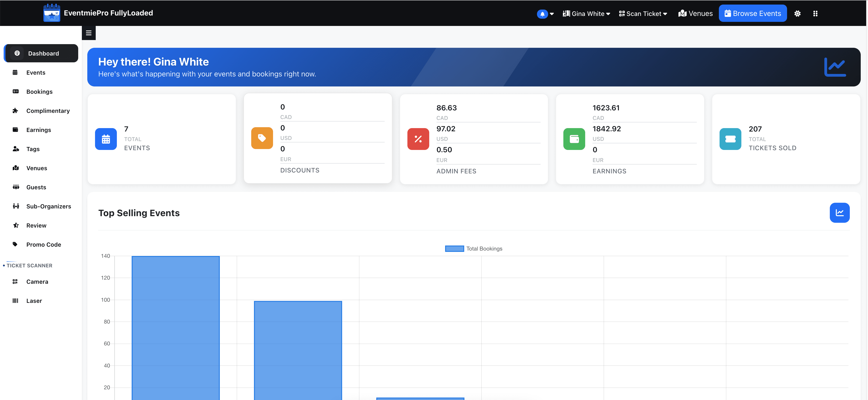Select Dashboard in the sidebar
The width and height of the screenshot is (868, 400).
(41, 53)
